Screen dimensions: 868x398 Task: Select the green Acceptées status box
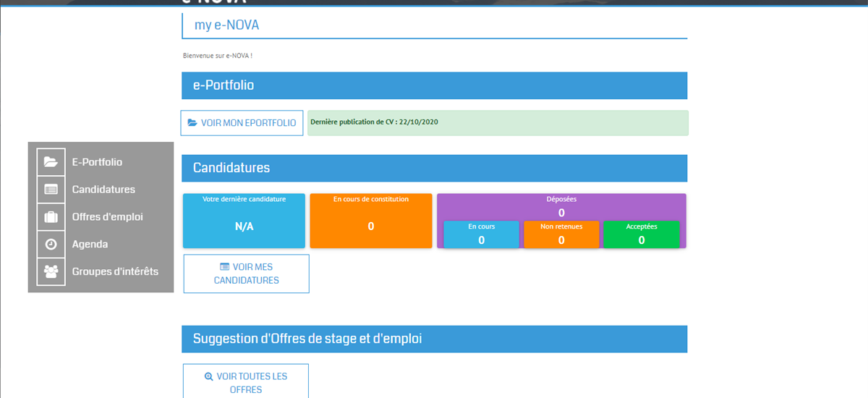pyautogui.click(x=642, y=234)
